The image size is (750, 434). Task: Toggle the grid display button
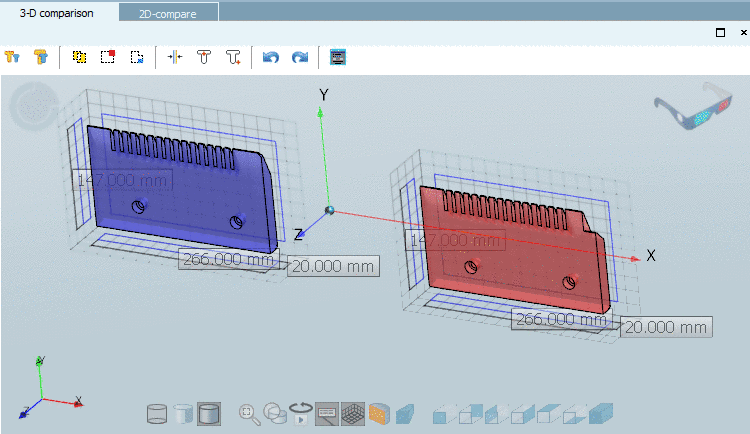(x=352, y=413)
